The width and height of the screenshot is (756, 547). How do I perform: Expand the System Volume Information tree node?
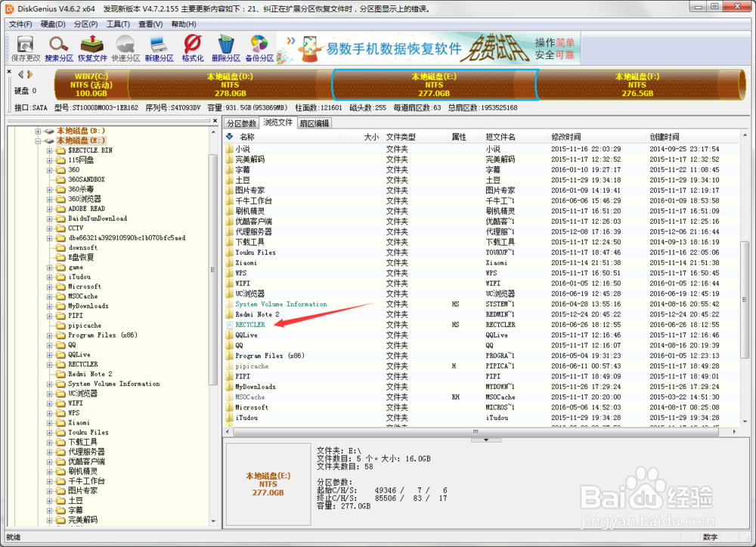[x=49, y=384]
